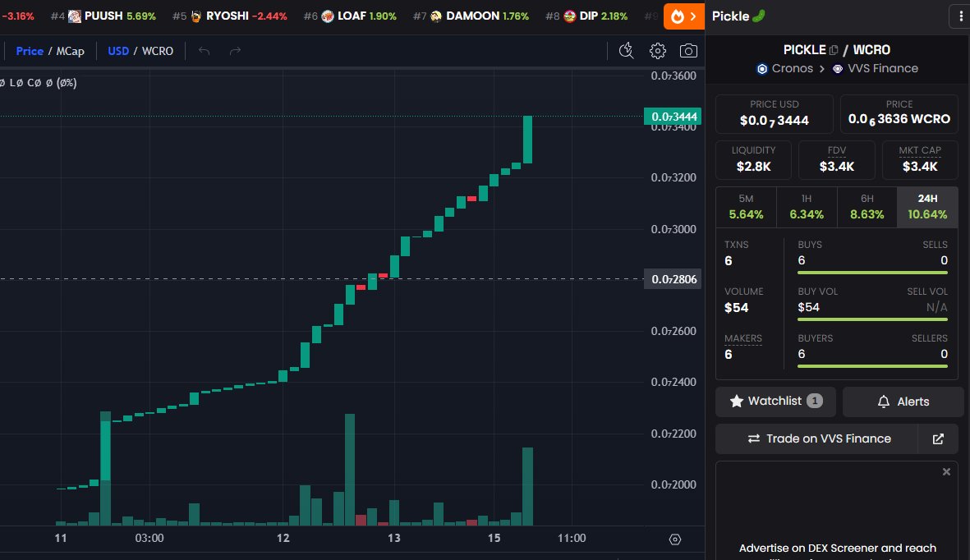Open the Pickle panel kebab menu
The image size is (970, 560).
(960, 16)
